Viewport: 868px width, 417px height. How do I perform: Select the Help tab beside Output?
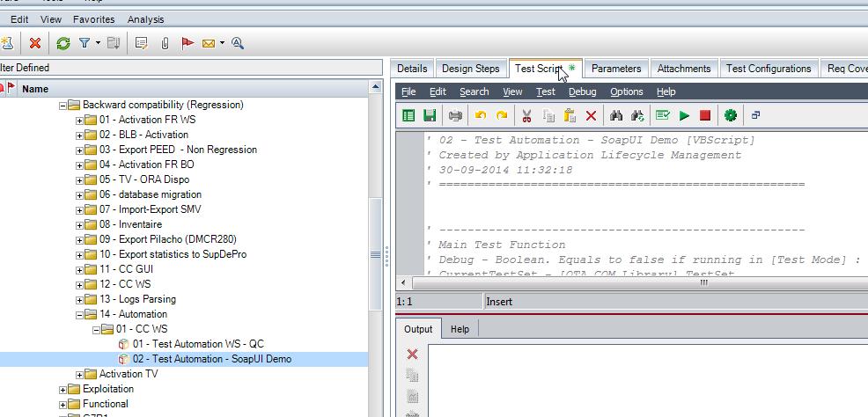(460, 329)
